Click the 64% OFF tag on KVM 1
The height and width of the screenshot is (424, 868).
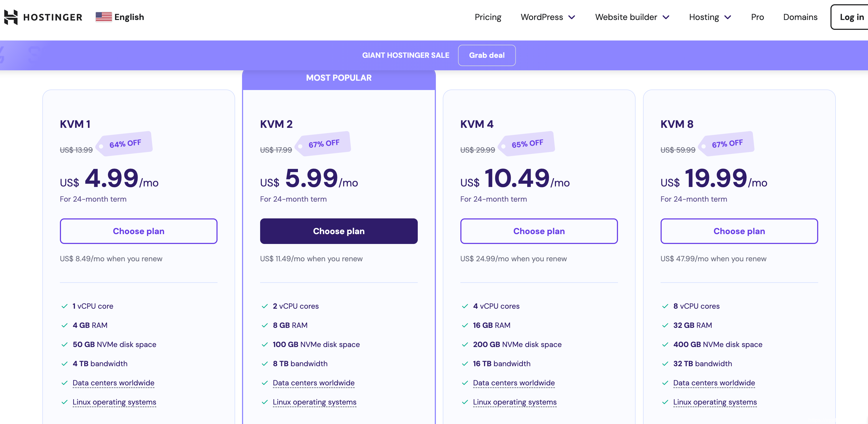click(125, 144)
